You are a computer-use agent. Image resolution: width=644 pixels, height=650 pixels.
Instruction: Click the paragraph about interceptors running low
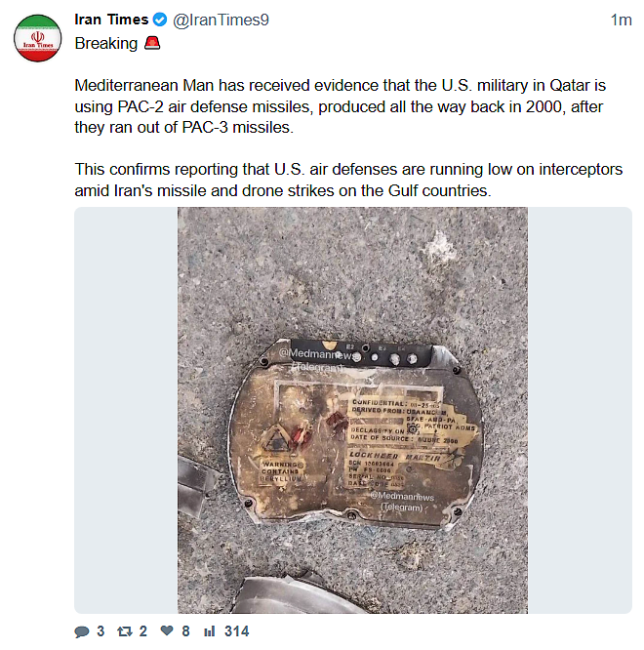coord(348,180)
